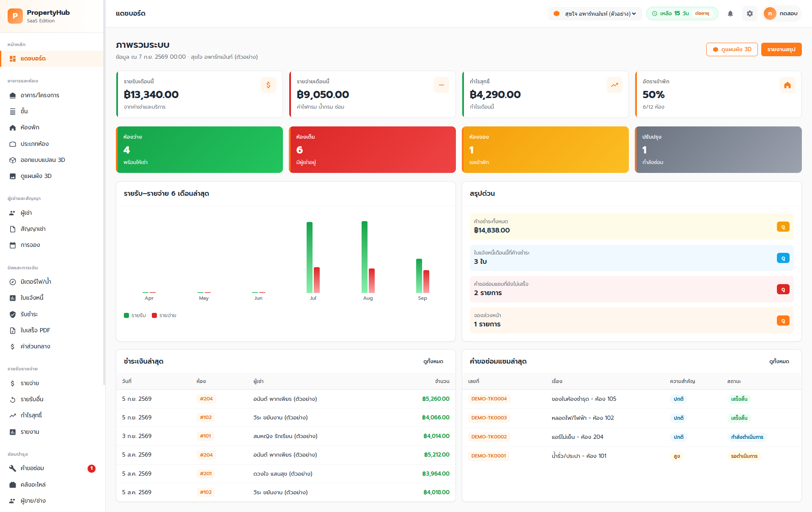Expand the สุขใจ อพาร์ทเมนท์ property dropdown
Viewport: 812px width, 512px height.
[595, 14]
